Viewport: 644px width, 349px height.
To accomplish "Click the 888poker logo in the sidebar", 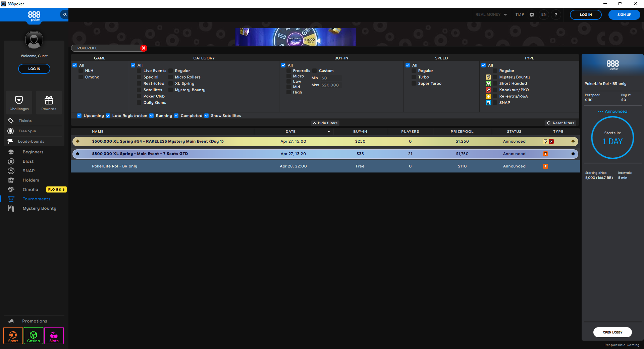I will pos(34,15).
